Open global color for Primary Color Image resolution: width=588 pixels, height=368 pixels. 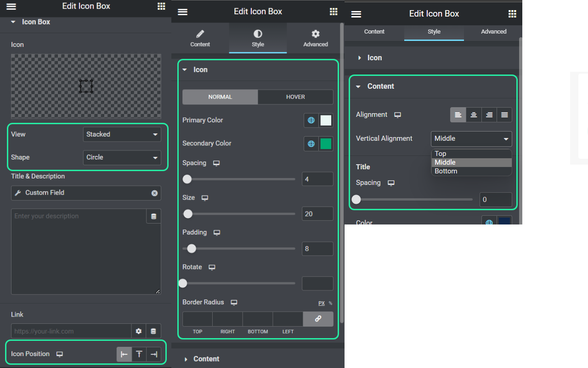[x=311, y=120]
